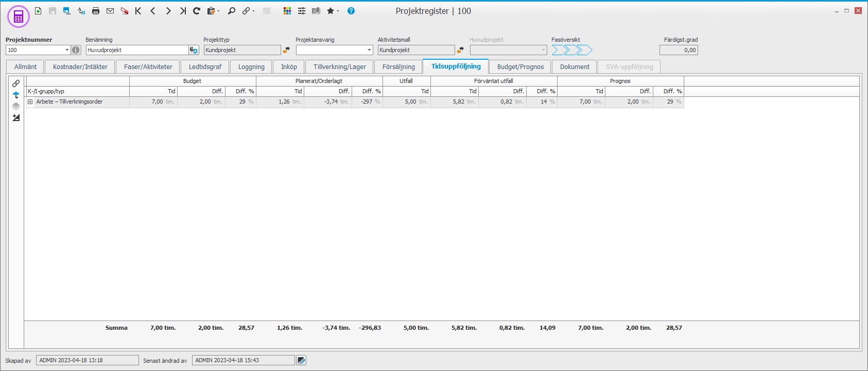868x371 pixels.
Task: Click the colorful grid icon
Action: 287,11
